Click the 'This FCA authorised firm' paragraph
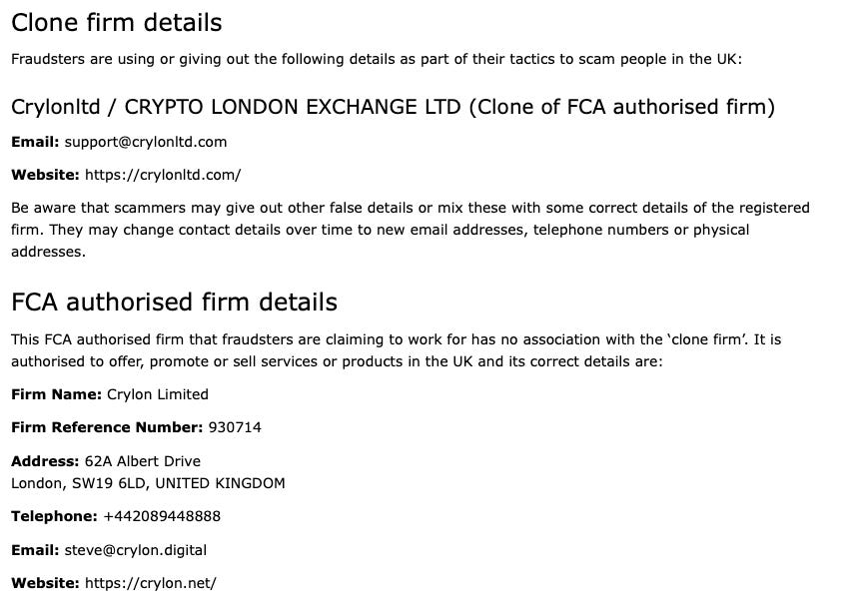The height and width of the screenshot is (614, 868). point(396,350)
